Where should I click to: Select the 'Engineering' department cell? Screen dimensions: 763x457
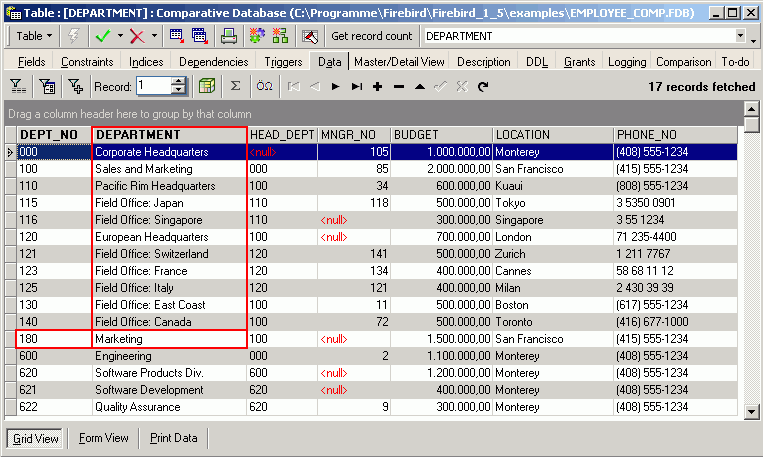[x=169, y=356]
